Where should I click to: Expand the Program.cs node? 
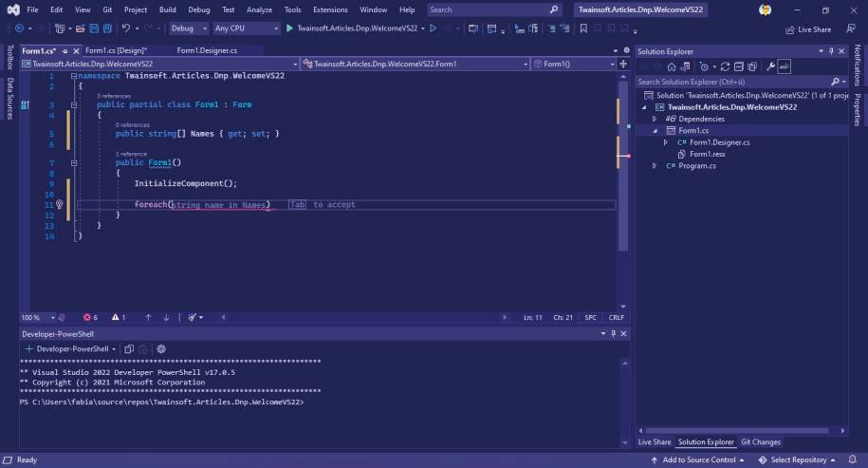tap(655, 165)
